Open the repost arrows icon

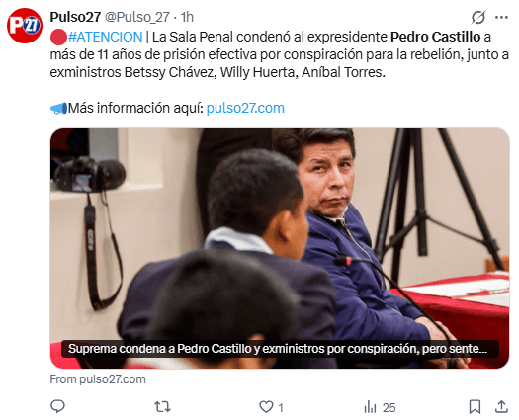tap(162, 406)
